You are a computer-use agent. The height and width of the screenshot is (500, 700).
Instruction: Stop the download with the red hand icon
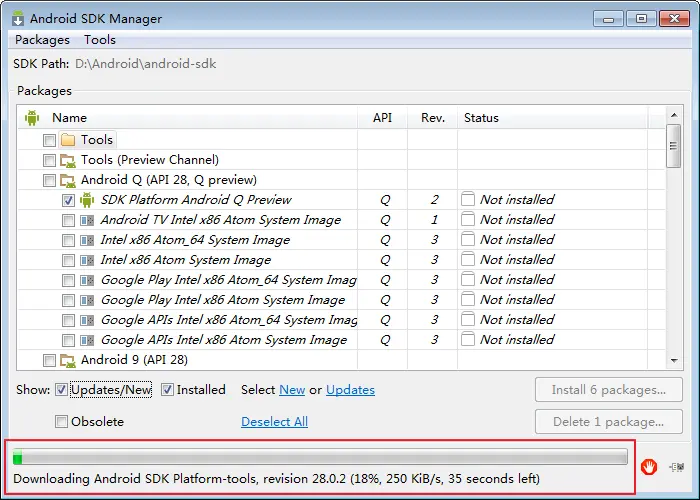[x=649, y=467]
